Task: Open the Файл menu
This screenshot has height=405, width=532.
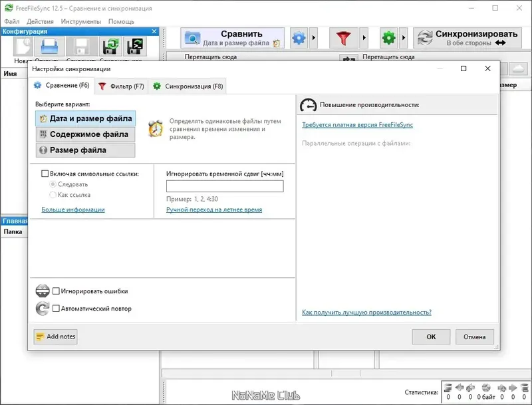Action: [12, 21]
